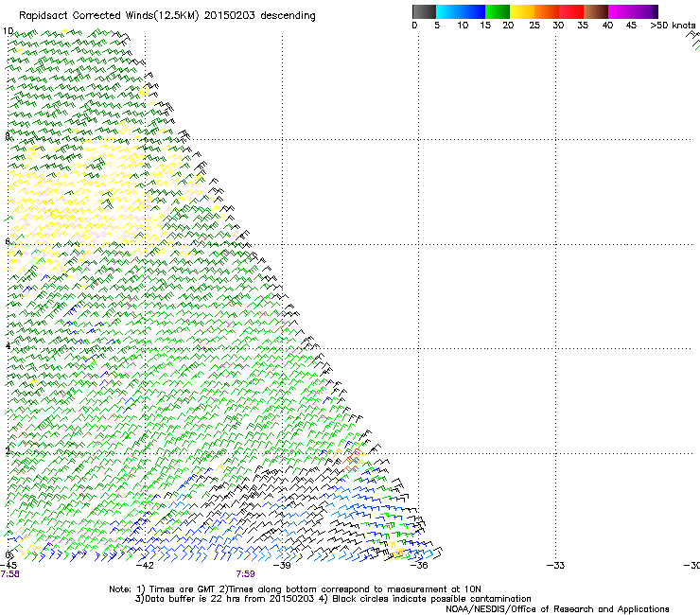The width and height of the screenshot is (700, 615).
Task: Click the cyan-blue 5-15 knots legend segment
Action: (x=461, y=11)
